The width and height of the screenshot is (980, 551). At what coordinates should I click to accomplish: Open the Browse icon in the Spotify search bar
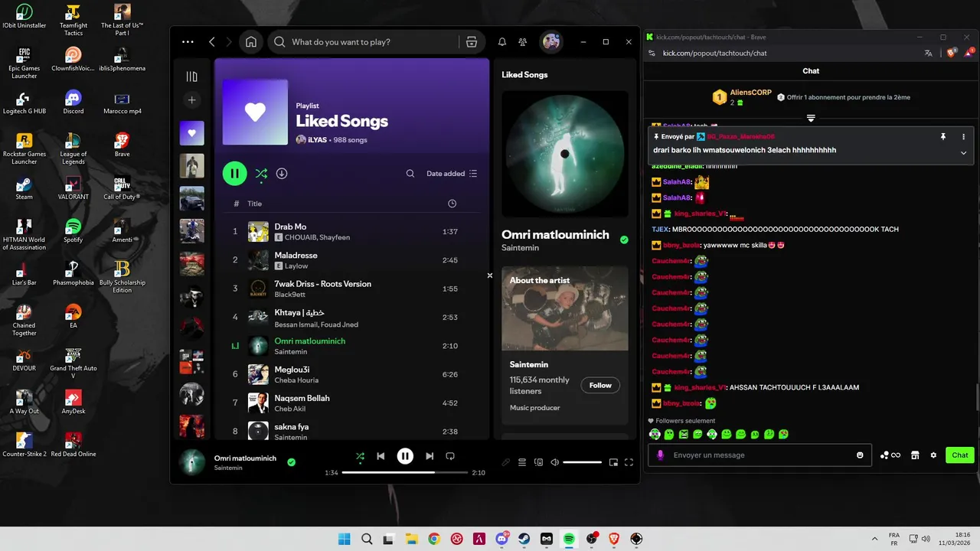[472, 42]
